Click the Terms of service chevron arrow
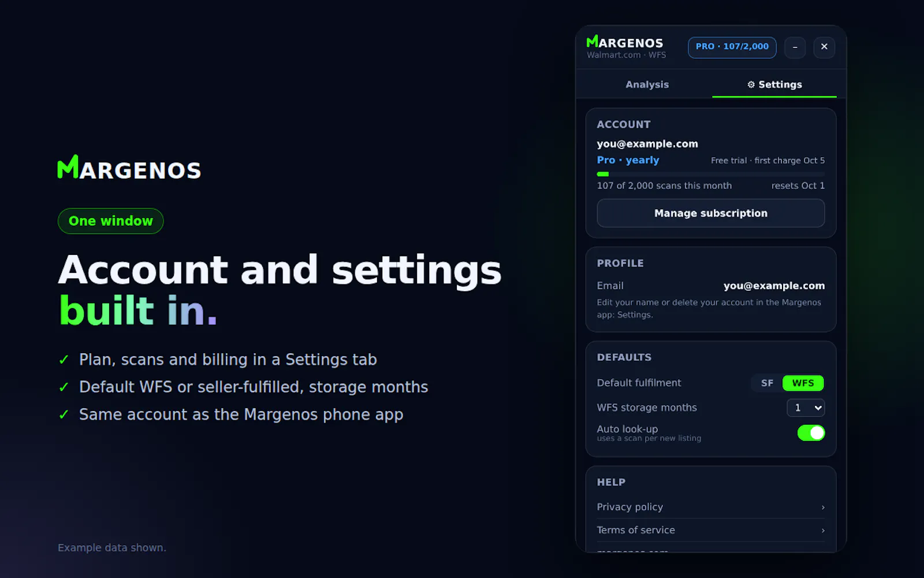 tap(823, 531)
